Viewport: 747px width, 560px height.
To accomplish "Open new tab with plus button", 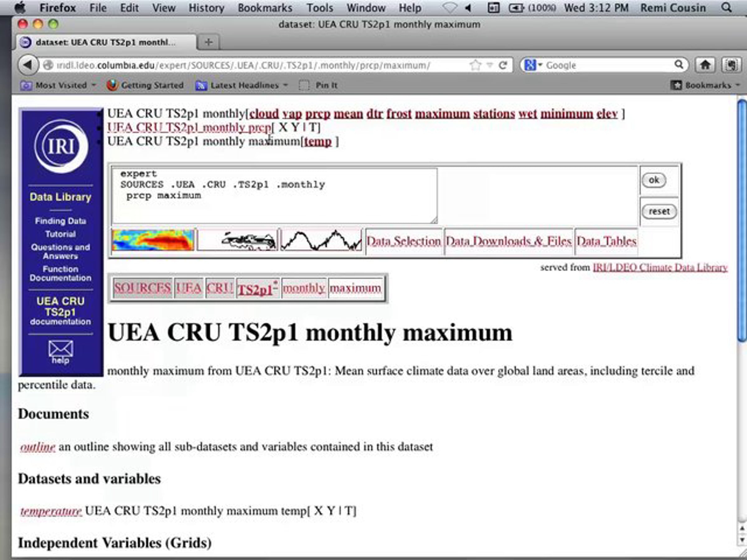I will (208, 42).
